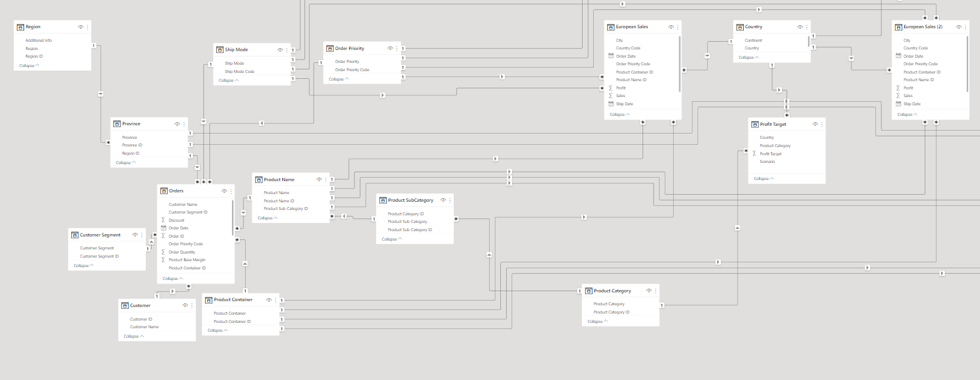Viewport: 980px width, 380px height.
Task: Collapse the European Sales (2) table card
Action: tap(907, 115)
